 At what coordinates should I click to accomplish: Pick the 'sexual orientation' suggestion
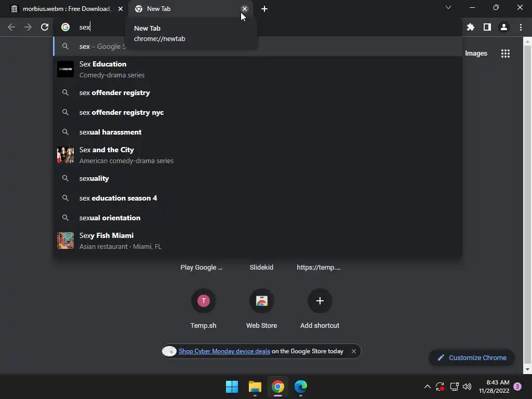[258, 218]
